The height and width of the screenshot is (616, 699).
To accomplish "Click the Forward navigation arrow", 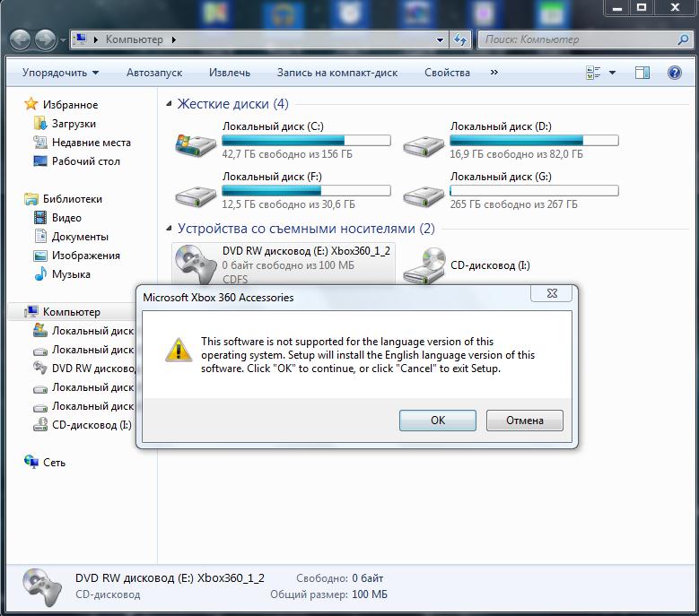I will (46, 40).
